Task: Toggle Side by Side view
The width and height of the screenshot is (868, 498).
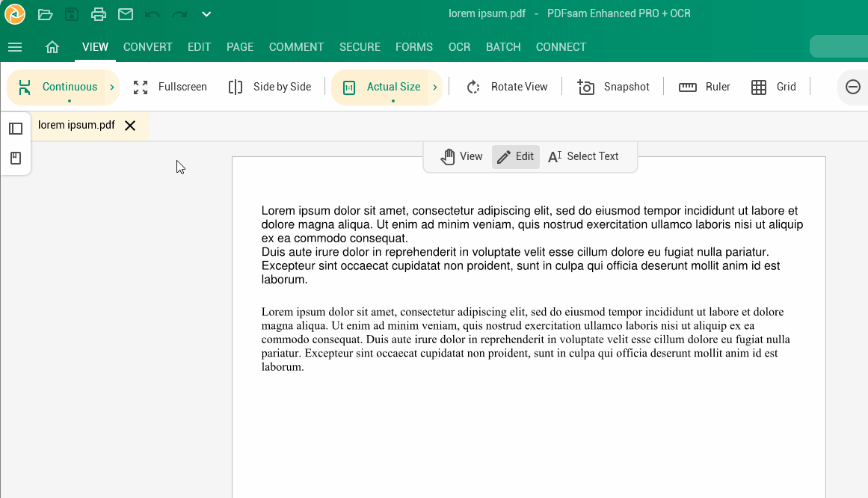Action: coord(269,87)
